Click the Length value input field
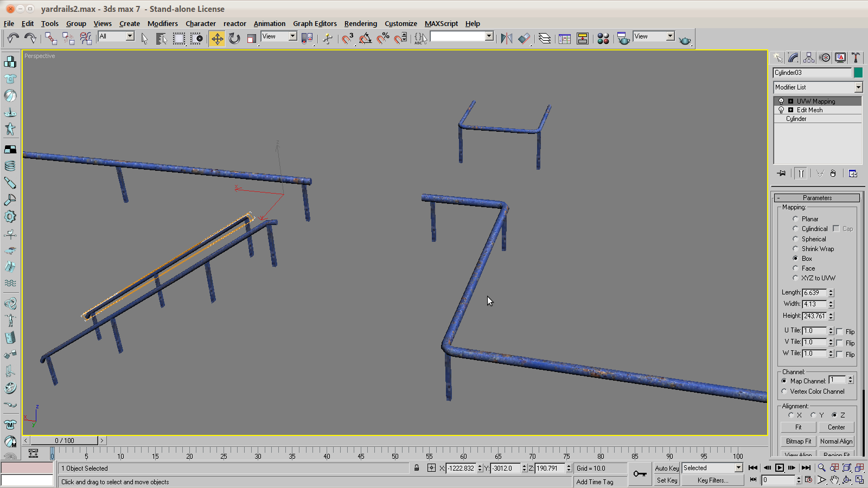The width and height of the screenshot is (868, 488). pyautogui.click(x=814, y=293)
